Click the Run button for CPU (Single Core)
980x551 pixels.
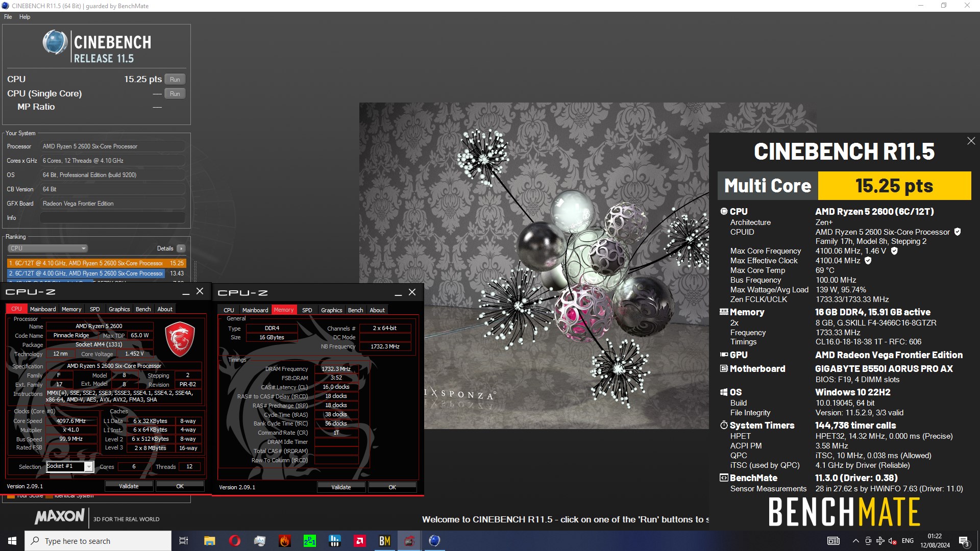click(x=175, y=93)
